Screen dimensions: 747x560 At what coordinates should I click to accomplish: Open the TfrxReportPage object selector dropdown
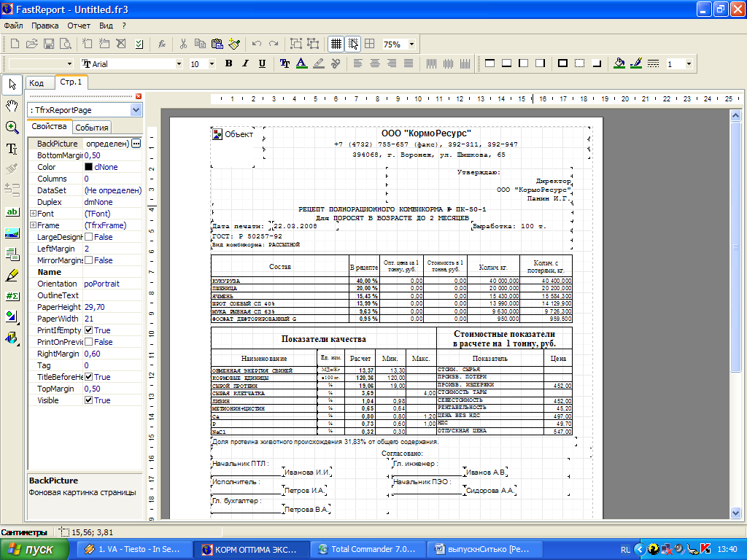pos(136,110)
